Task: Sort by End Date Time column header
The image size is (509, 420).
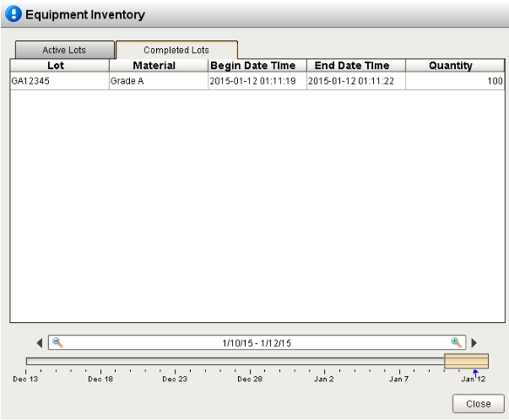Action: tap(355, 66)
